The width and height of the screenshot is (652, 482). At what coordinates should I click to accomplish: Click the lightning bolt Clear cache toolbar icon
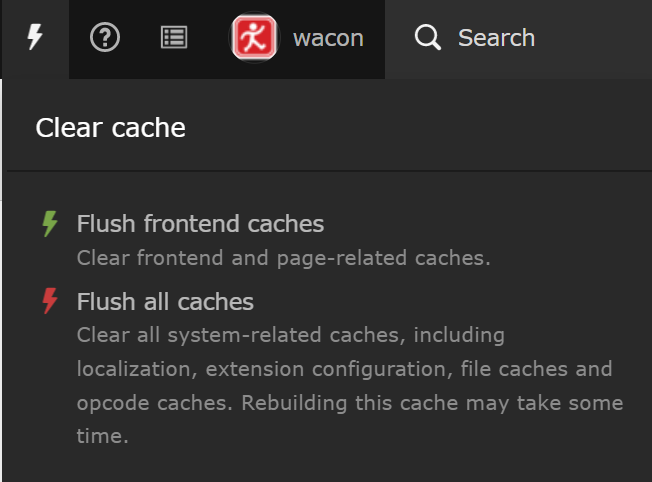click(35, 39)
